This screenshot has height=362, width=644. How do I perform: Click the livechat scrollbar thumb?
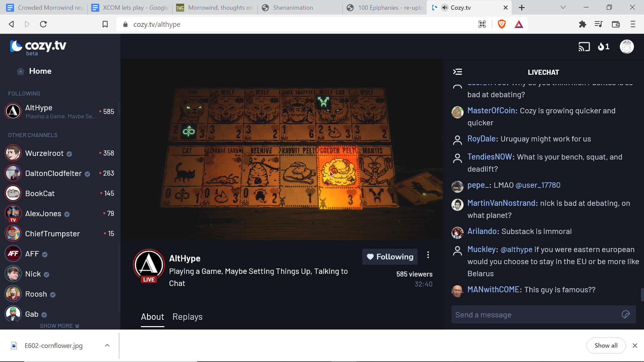(642, 295)
